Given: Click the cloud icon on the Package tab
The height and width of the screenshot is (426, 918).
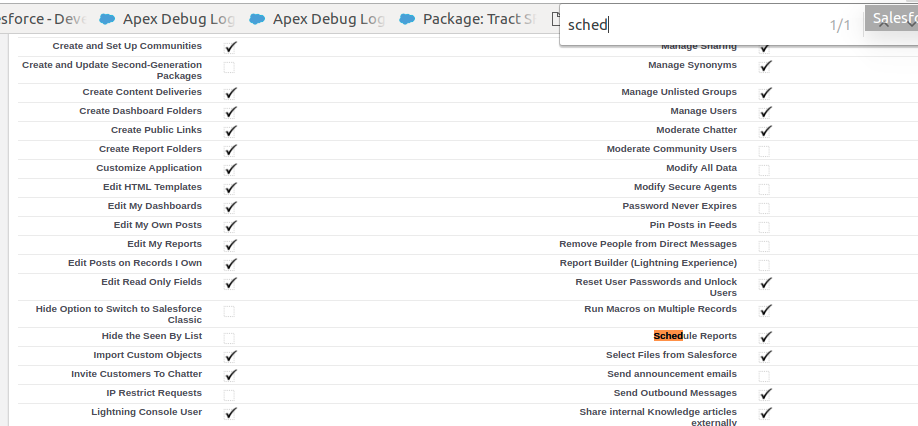Looking at the screenshot, I should coord(408,19).
